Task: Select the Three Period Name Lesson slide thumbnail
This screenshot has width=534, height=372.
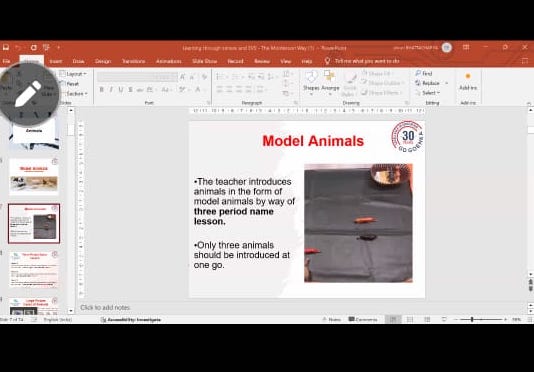Action: coord(34,270)
